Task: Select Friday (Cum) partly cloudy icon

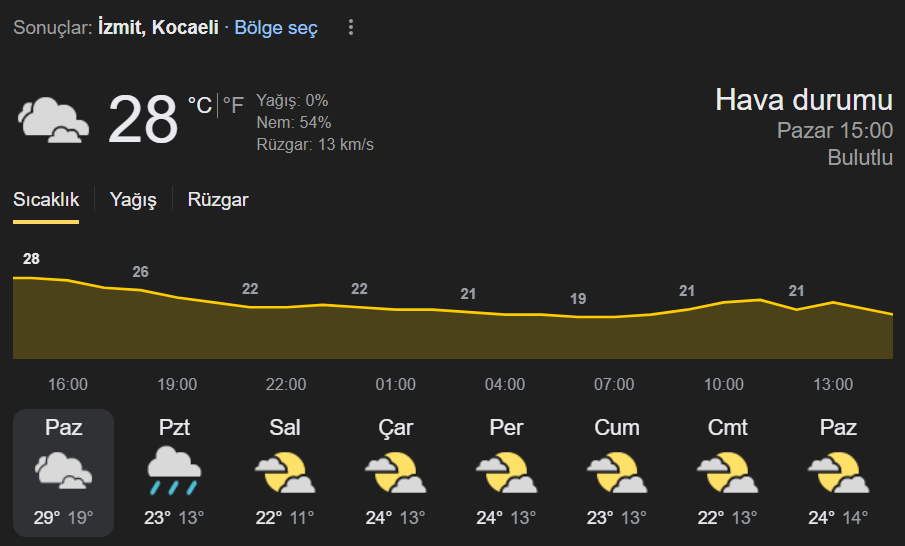Action: (617, 473)
